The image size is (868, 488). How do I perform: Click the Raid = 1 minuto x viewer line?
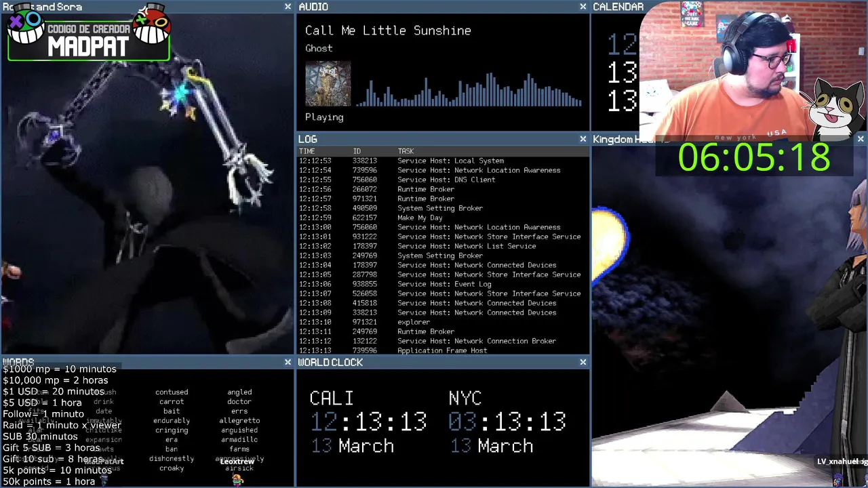pyautogui.click(x=62, y=425)
